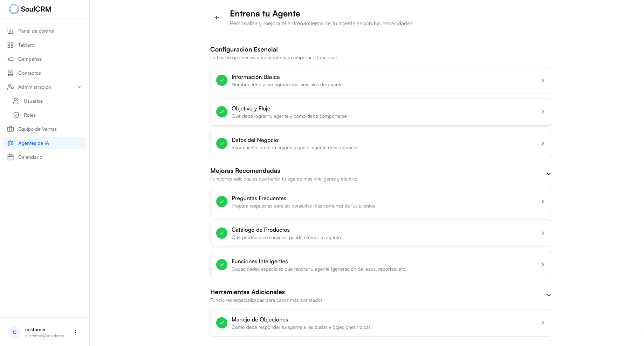Open the Objetivo y Flujo chevron
Screen dimensions: 644x346
pyautogui.click(x=543, y=111)
